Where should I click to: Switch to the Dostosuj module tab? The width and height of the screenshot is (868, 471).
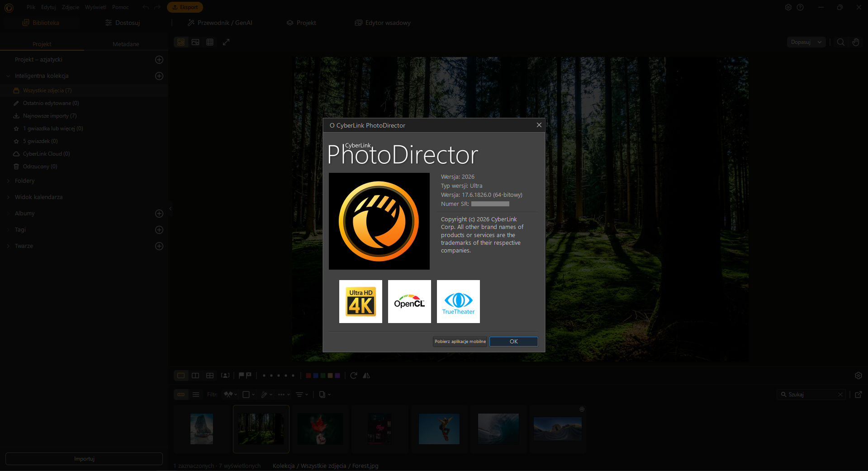click(x=123, y=23)
